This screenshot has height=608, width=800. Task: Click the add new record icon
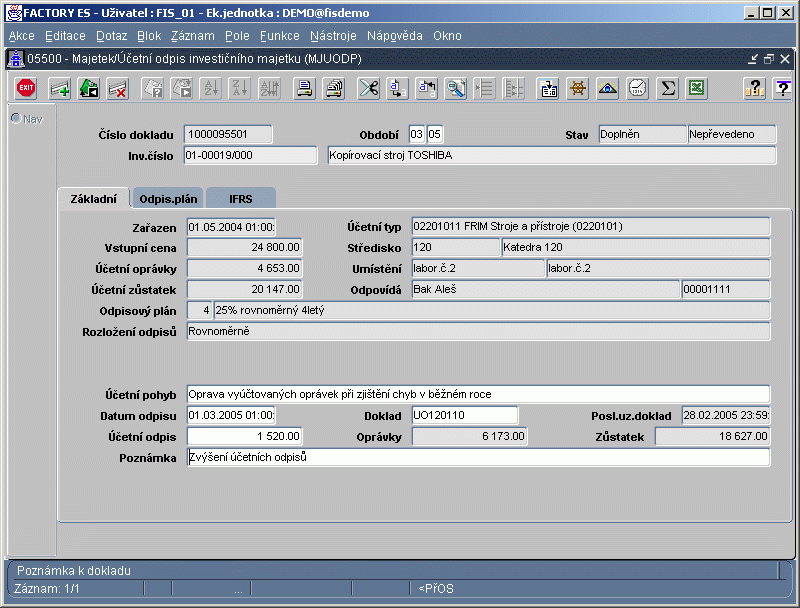tap(60, 88)
